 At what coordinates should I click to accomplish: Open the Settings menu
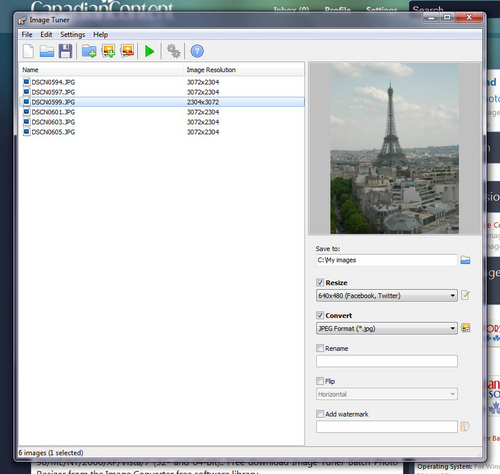pos(72,35)
